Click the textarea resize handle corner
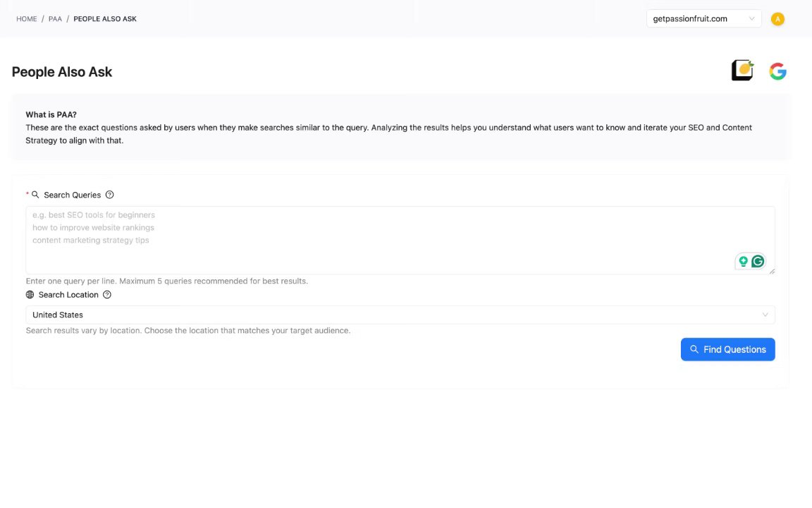 (x=772, y=271)
